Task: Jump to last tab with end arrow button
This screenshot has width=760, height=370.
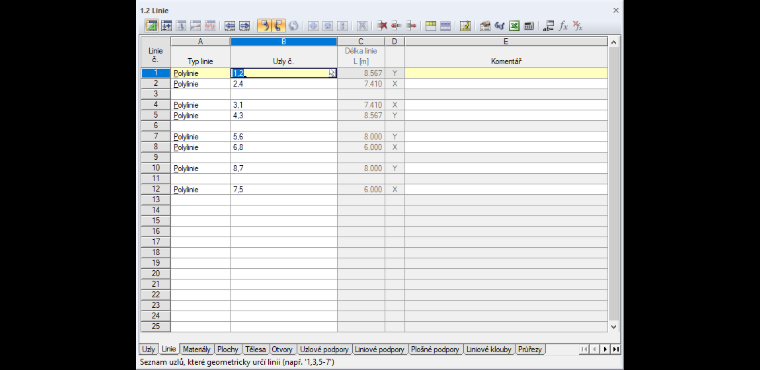Action: click(x=616, y=349)
